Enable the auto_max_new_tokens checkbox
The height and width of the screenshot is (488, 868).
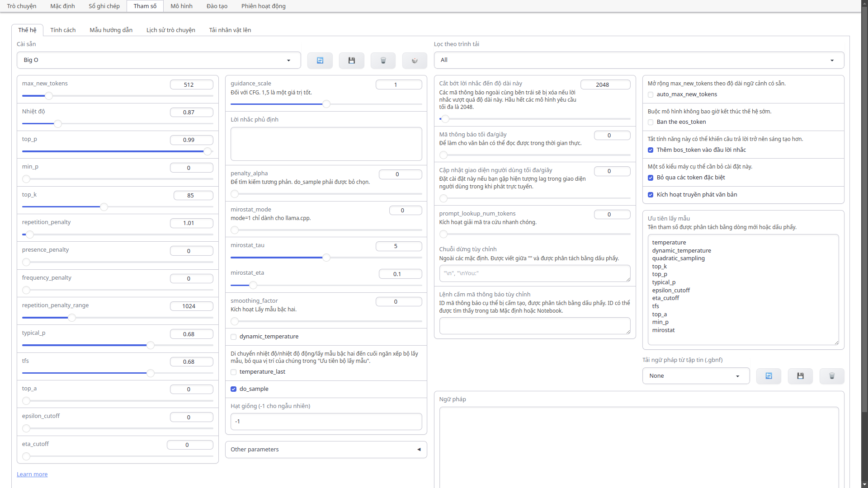point(651,94)
